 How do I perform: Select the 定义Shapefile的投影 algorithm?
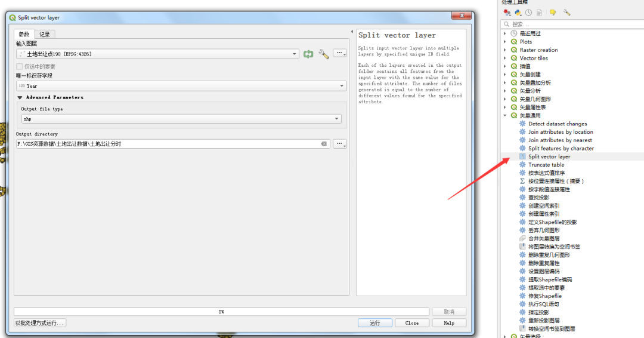tap(552, 222)
